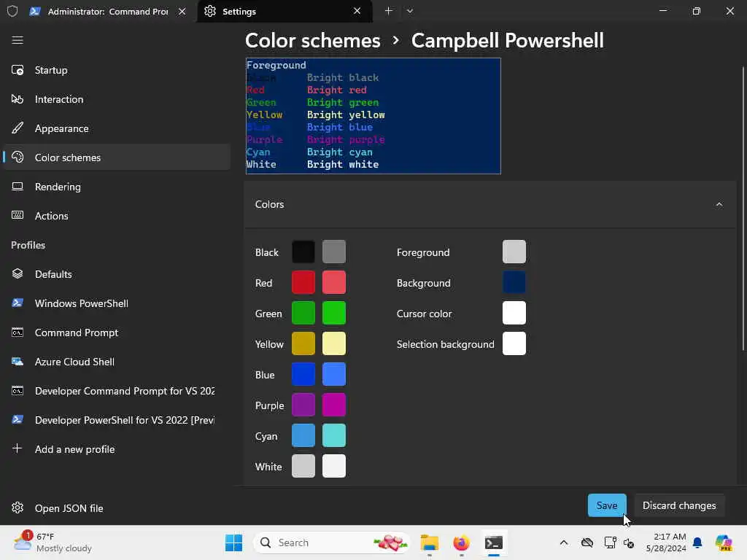Screen dimensions: 747x560
Task: Click Developer PowerShell for VS icon
Action: click(18, 419)
